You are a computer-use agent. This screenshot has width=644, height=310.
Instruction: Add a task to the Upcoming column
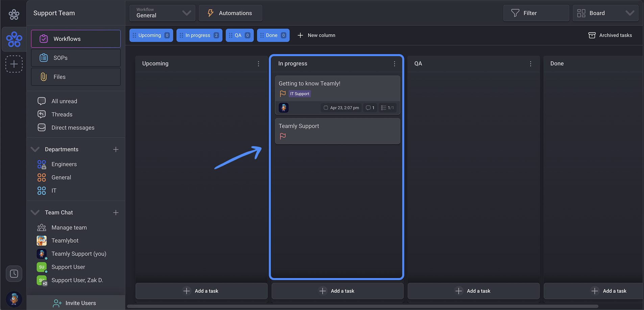coord(201,291)
